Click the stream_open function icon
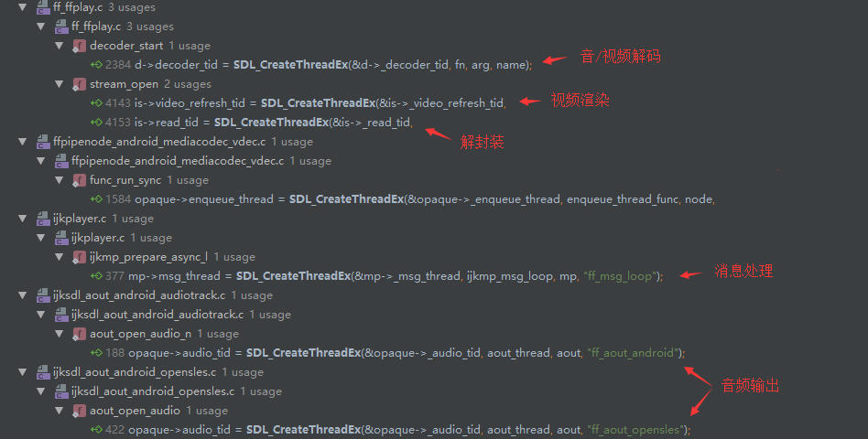 point(79,84)
